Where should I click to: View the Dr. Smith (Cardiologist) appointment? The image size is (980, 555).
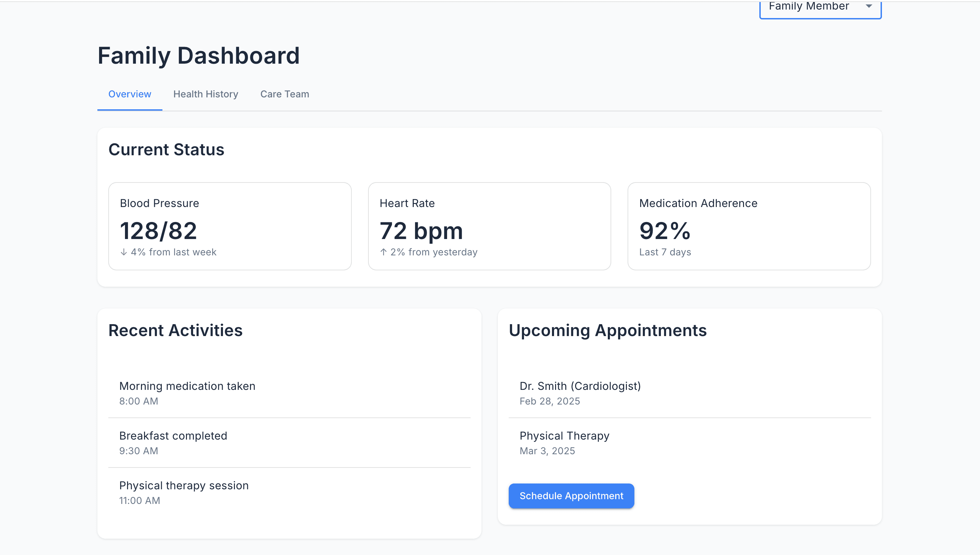pos(690,393)
